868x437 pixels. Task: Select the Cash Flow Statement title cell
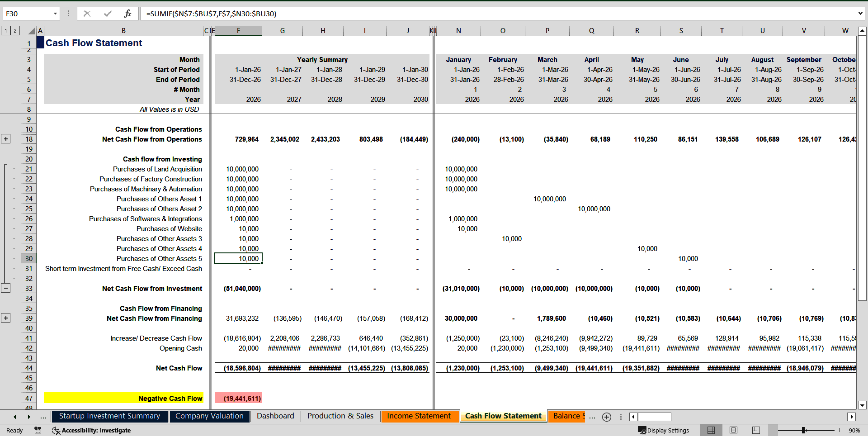(x=94, y=43)
